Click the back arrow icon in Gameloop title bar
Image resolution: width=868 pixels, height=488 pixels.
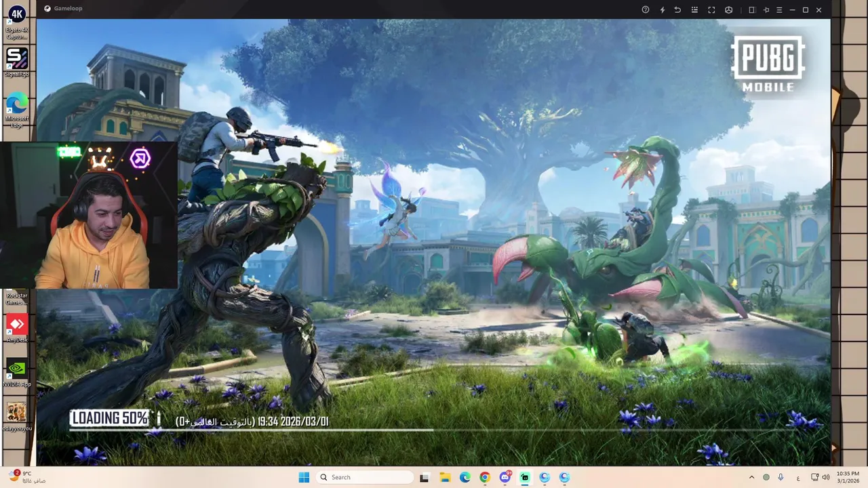point(677,9)
